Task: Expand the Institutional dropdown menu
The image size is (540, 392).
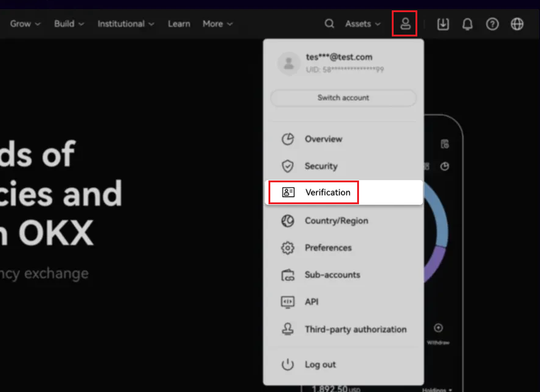Action: 126,24
